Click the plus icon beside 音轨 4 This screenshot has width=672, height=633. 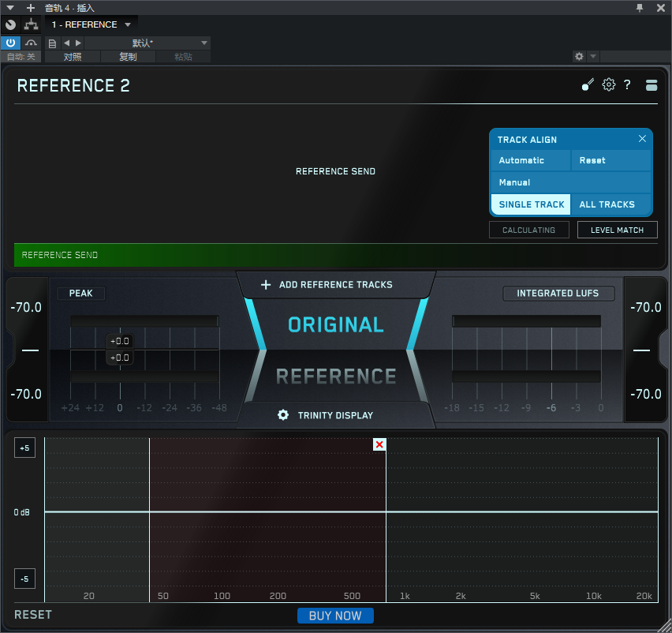point(31,8)
